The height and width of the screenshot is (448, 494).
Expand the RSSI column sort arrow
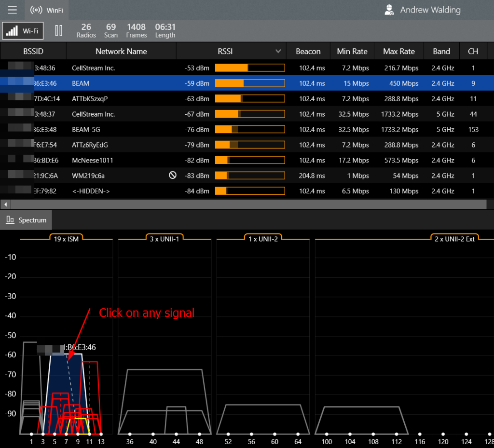[278, 51]
